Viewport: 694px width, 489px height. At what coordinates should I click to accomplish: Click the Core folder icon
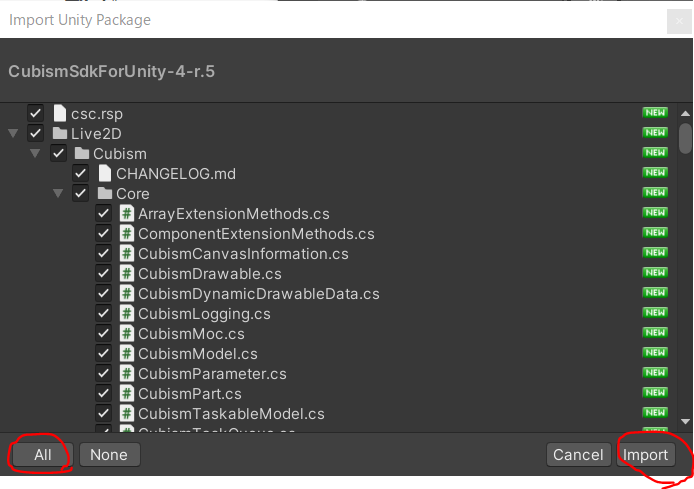[105, 193]
